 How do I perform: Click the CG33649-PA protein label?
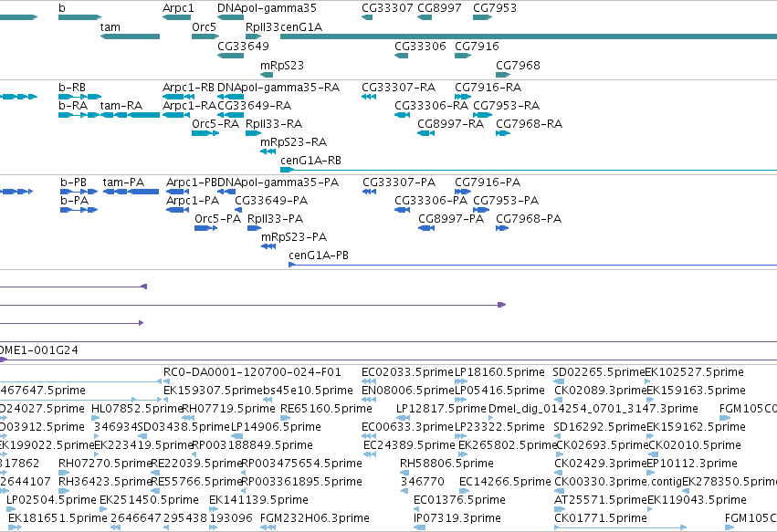pos(271,201)
